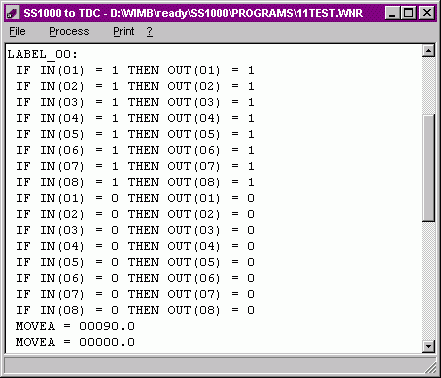The height and width of the screenshot is (378, 441).
Task: Minimize the SS1000 to TDC window
Action: (392, 13)
